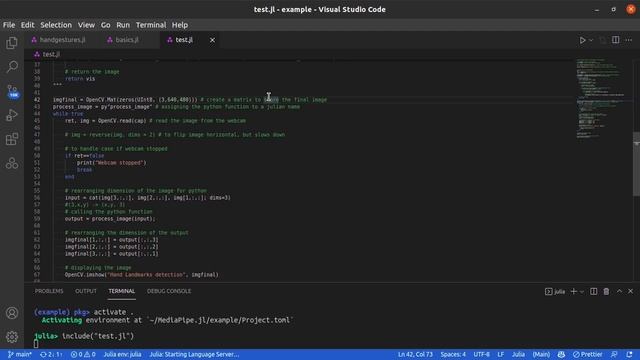Click the julia terminal profile label
Viewport: 640px width, 360px height.
click(555, 291)
